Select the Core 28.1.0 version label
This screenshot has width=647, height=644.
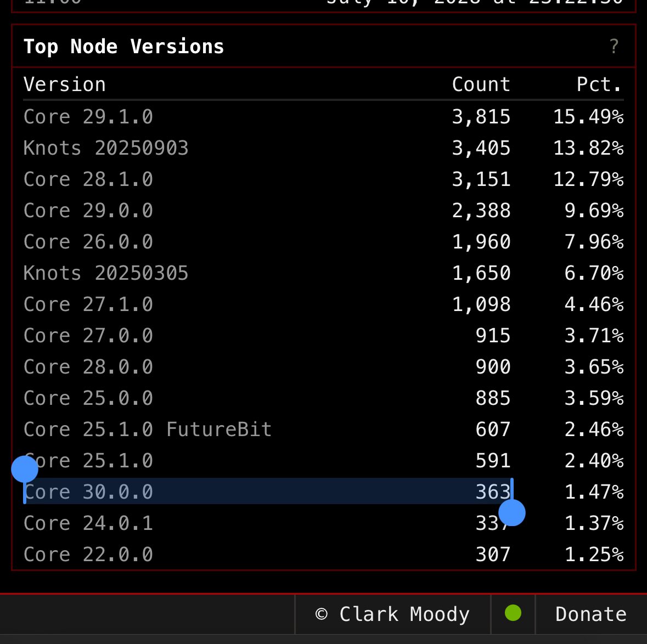[88, 179]
